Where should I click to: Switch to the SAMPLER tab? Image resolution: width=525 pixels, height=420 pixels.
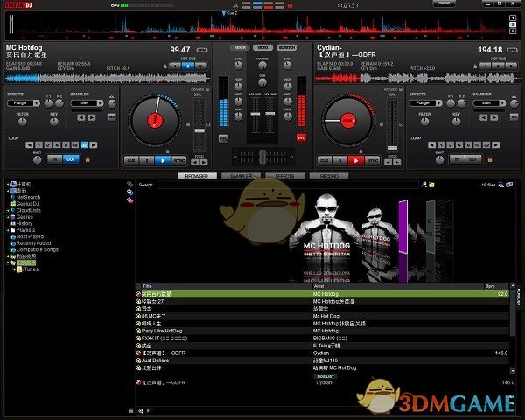pyautogui.click(x=241, y=176)
